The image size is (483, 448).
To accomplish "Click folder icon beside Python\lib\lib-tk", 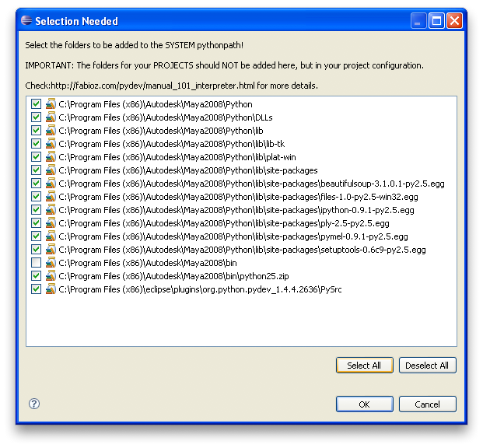I will [x=51, y=144].
